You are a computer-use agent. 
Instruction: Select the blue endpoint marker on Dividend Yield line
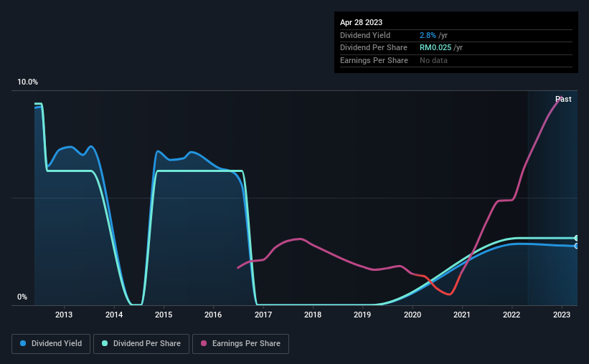click(577, 246)
